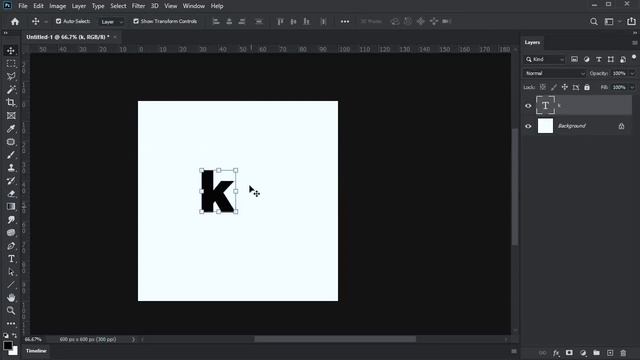The image size is (640, 360).
Task: Open the Filter menu
Action: pyautogui.click(x=138, y=6)
